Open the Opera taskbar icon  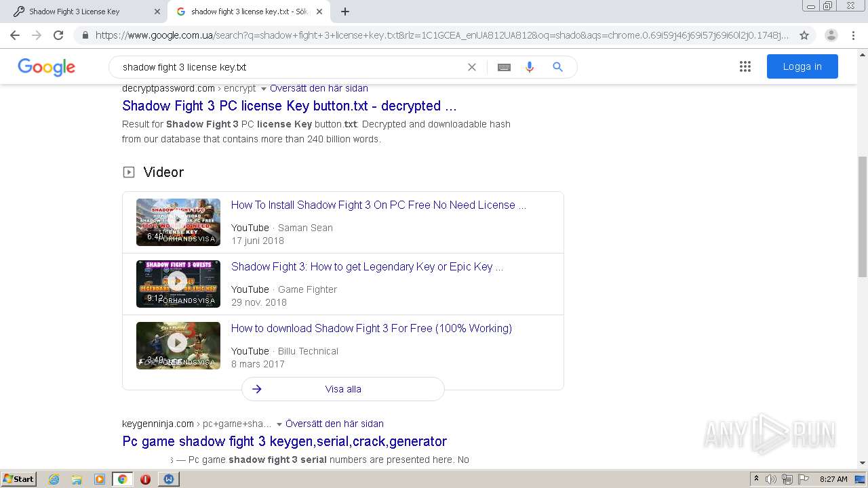click(x=145, y=479)
